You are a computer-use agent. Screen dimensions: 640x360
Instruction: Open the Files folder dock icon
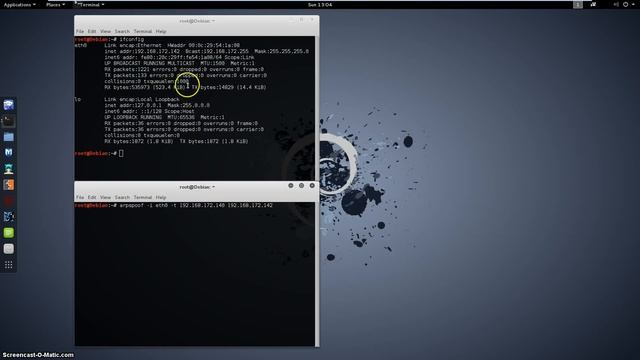coord(9,137)
